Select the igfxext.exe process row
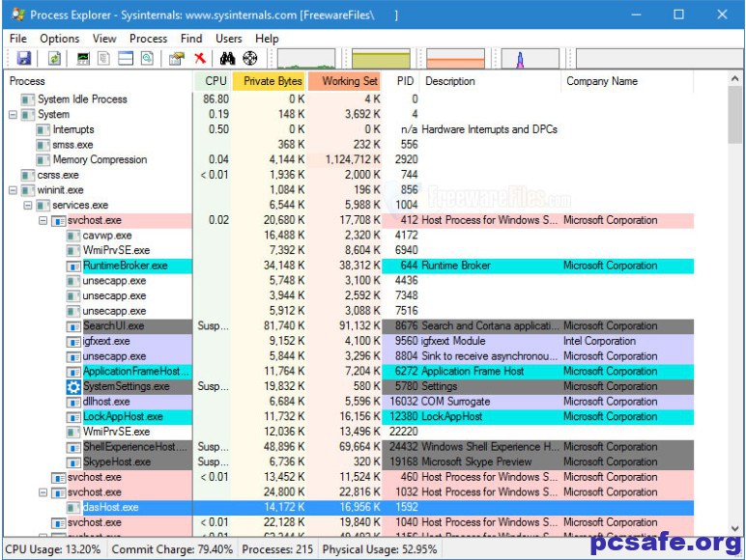The image size is (746, 560). pyautogui.click(x=349, y=342)
